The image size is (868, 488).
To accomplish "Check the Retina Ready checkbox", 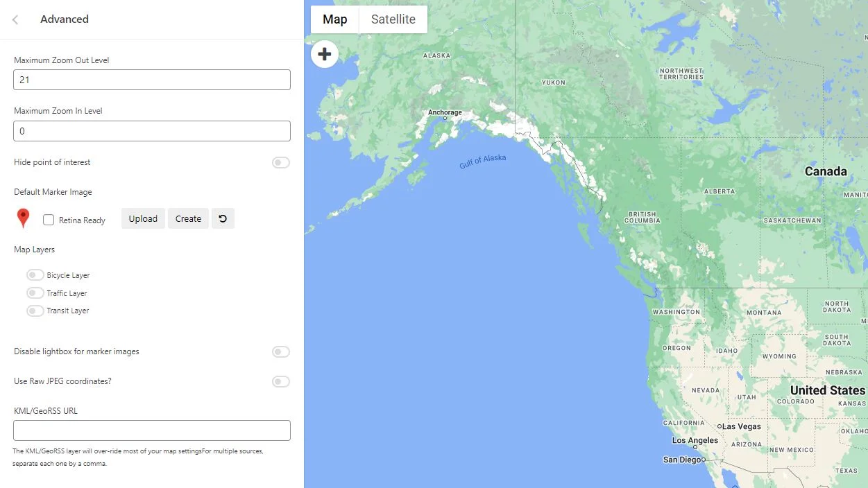I will [48, 219].
